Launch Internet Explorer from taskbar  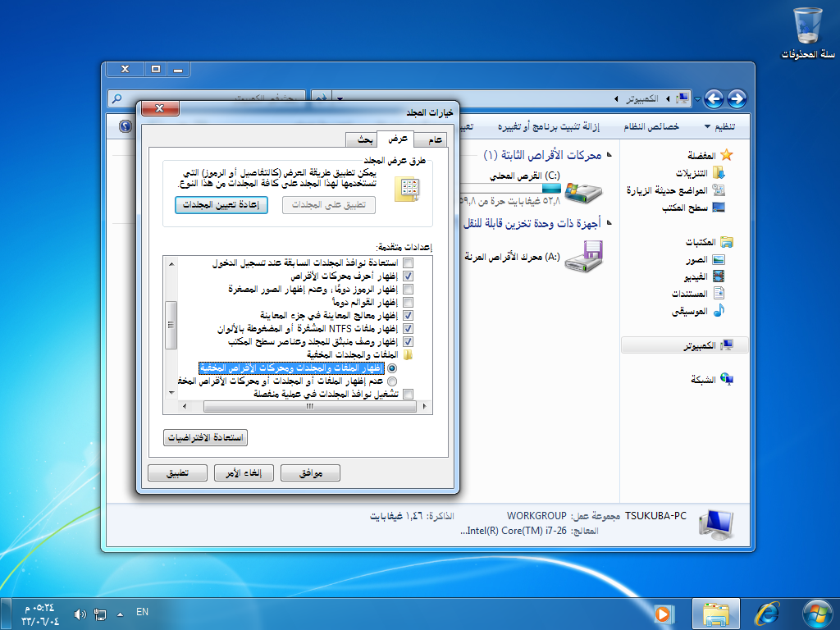[767, 614]
